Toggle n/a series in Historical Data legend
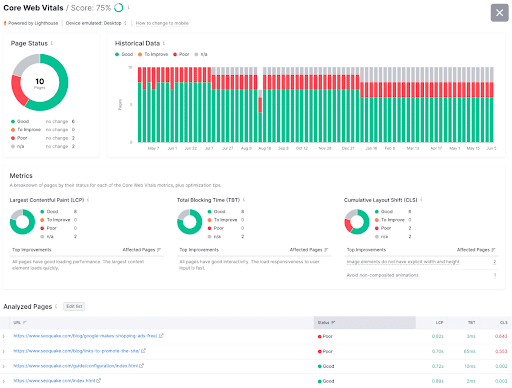The height and width of the screenshot is (388, 512). tap(201, 54)
